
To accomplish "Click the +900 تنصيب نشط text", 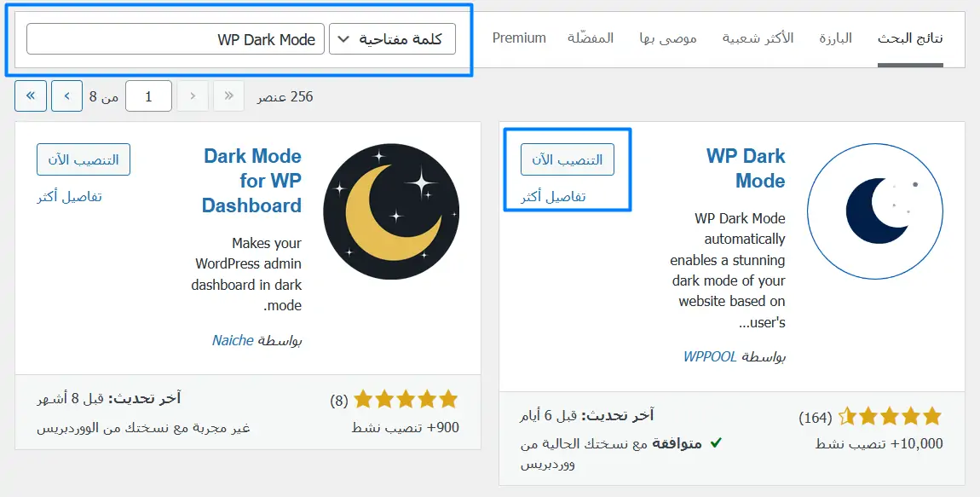I will 406,428.
